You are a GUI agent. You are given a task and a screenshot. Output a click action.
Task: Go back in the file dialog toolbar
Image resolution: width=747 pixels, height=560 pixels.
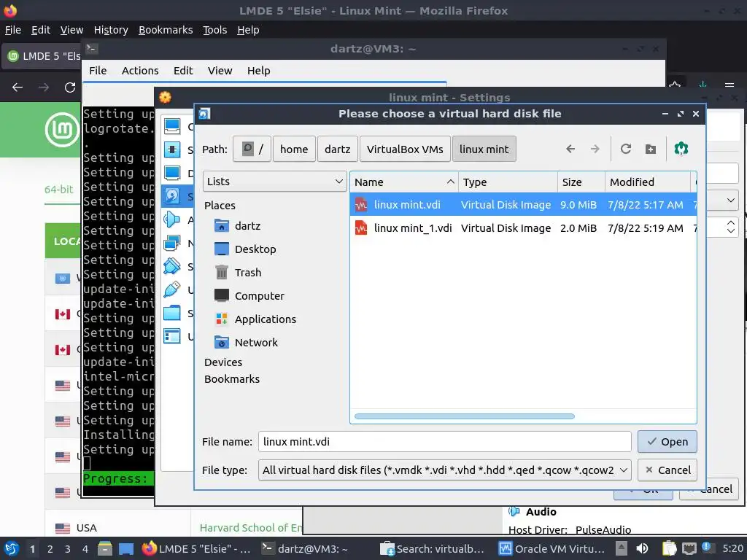tap(570, 149)
